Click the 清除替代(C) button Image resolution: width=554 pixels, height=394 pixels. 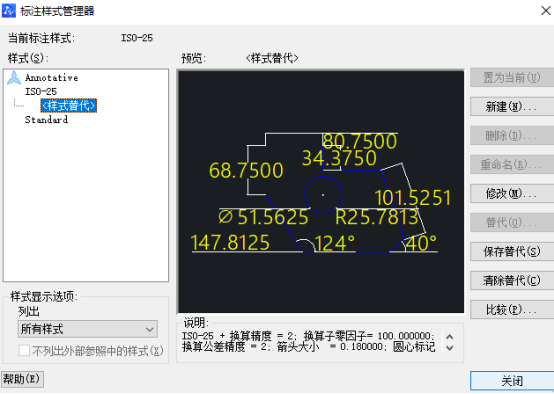point(512,281)
